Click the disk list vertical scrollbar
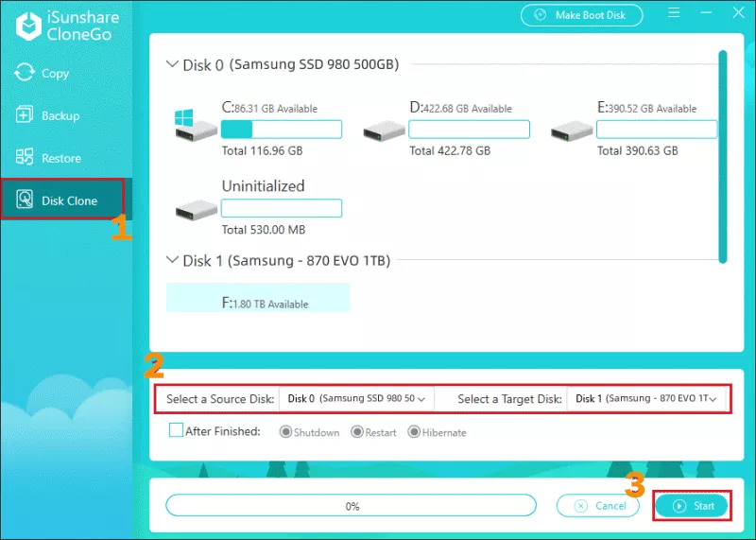The height and width of the screenshot is (540, 756). [x=722, y=157]
